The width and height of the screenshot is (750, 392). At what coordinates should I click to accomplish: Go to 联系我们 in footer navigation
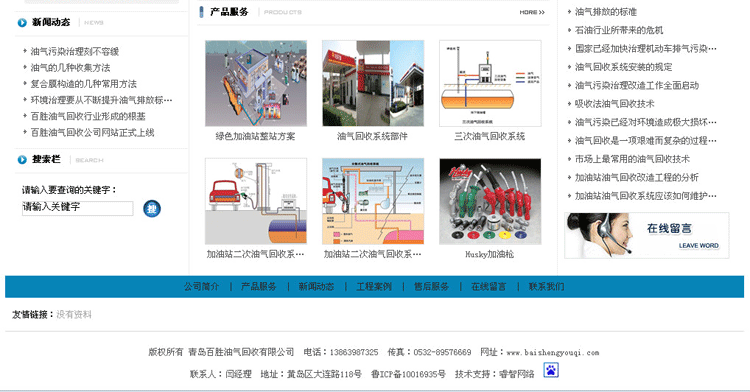[x=546, y=287]
